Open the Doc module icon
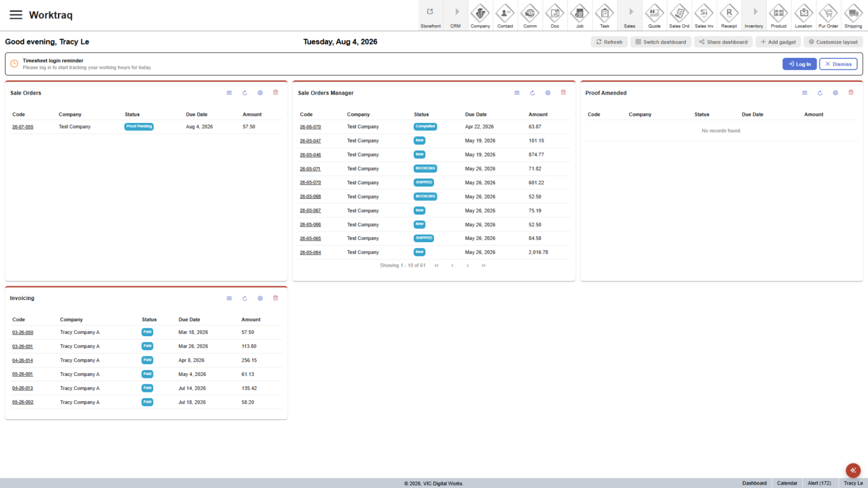 (x=554, y=15)
